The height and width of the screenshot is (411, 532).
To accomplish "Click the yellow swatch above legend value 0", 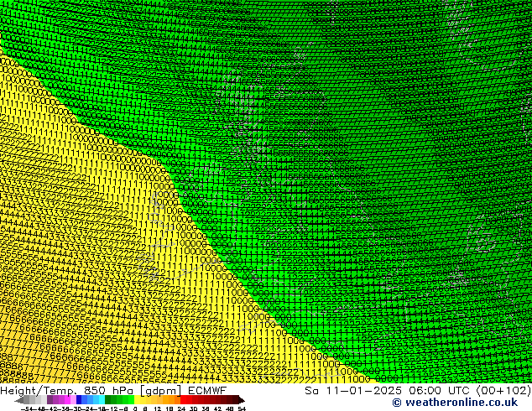I will coord(137,399).
